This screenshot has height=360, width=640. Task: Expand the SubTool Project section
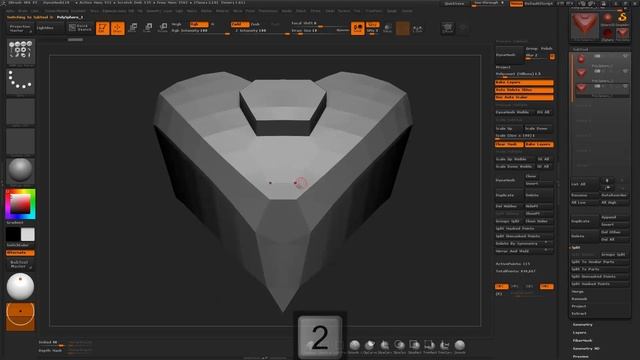[x=579, y=306]
